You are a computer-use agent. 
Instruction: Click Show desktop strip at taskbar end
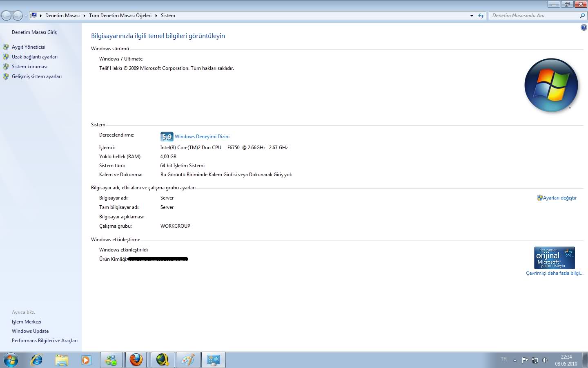(585, 360)
